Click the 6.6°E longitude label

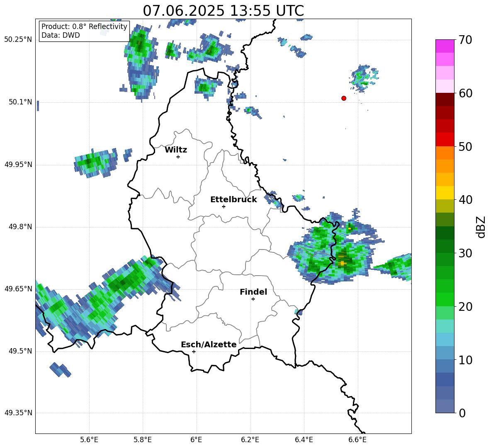point(357,440)
